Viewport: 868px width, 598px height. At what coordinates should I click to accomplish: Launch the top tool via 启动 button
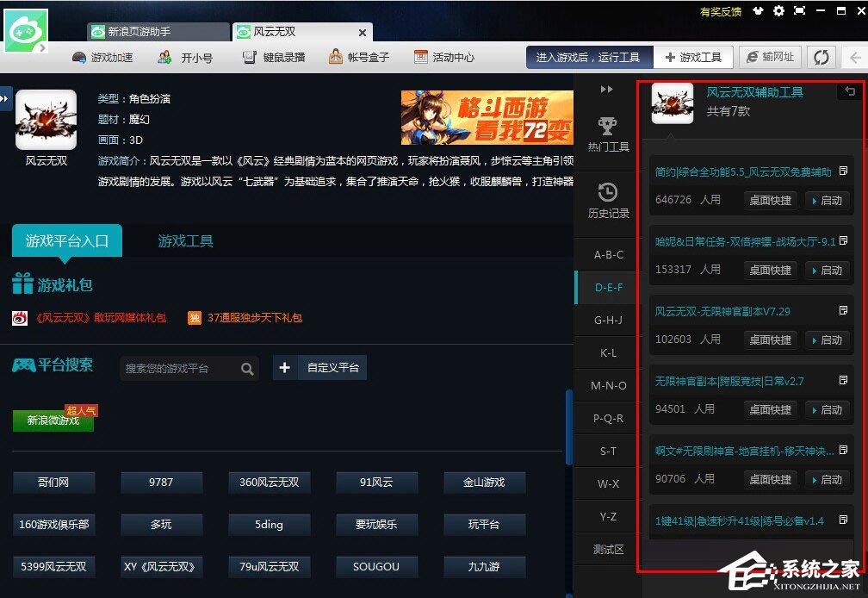coord(828,200)
